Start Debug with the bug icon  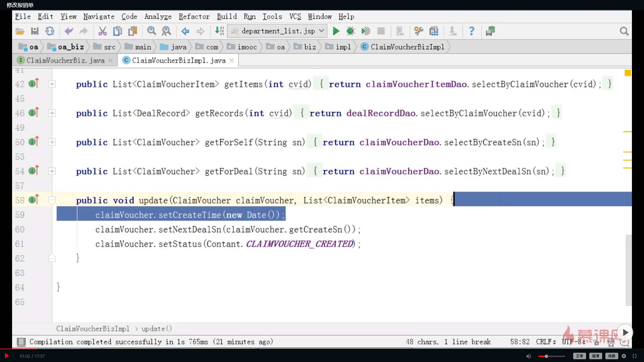[x=351, y=31]
